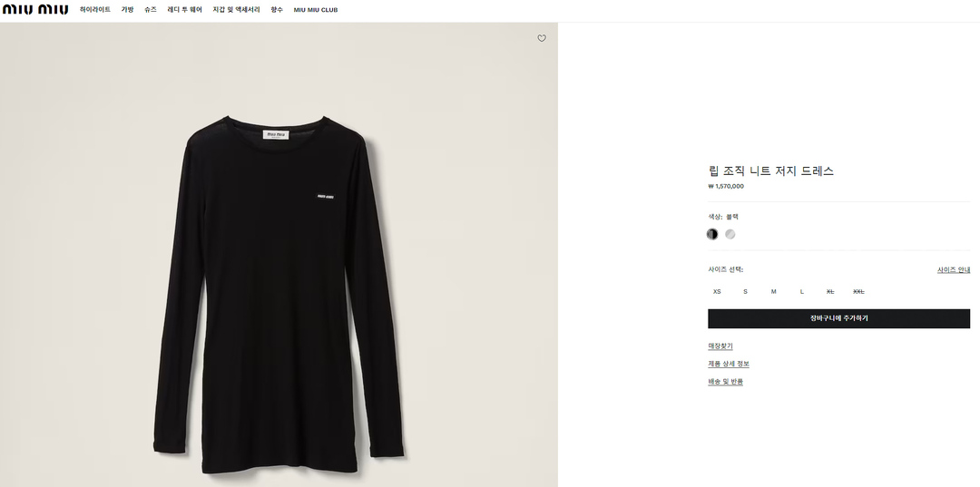Screen dimensions: 980x487
Task: Open the 슈즈 menu
Action: [151, 10]
